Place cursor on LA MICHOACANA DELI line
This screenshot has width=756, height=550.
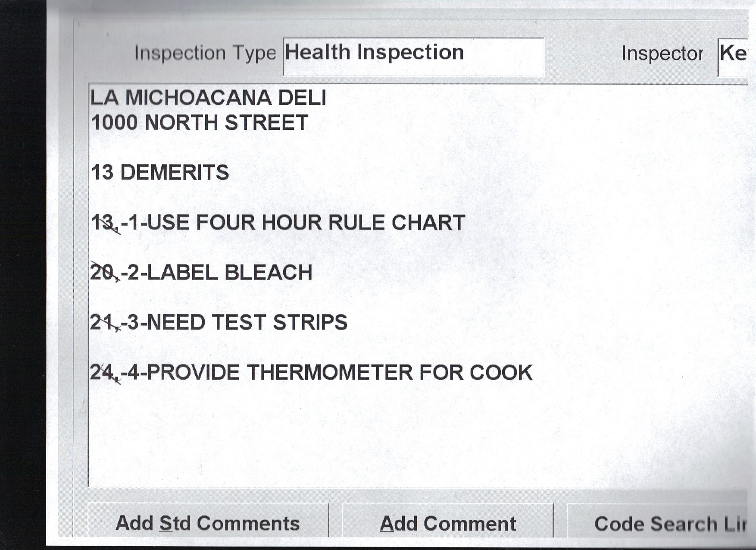pyautogui.click(x=208, y=97)
